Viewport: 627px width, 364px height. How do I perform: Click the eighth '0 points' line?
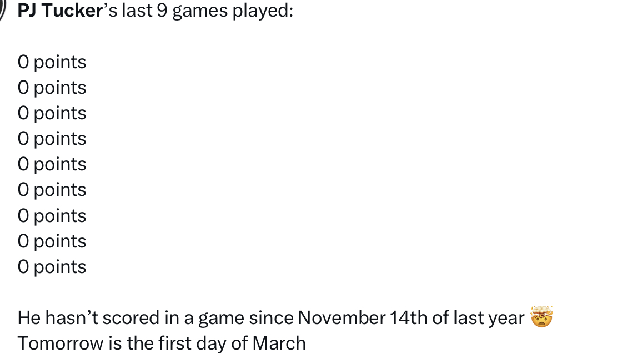[52, 241]
